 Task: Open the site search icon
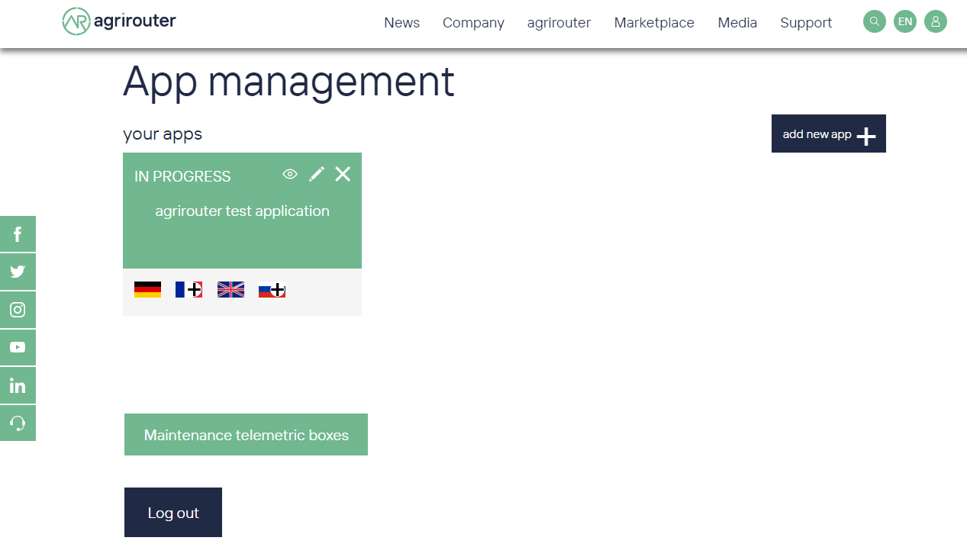point(874,21)
